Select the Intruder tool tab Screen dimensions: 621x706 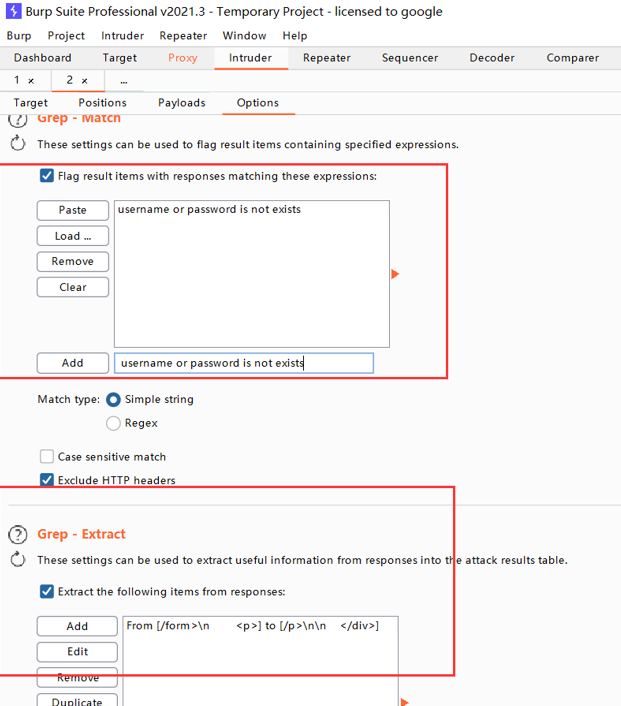[x=250, y=58]
